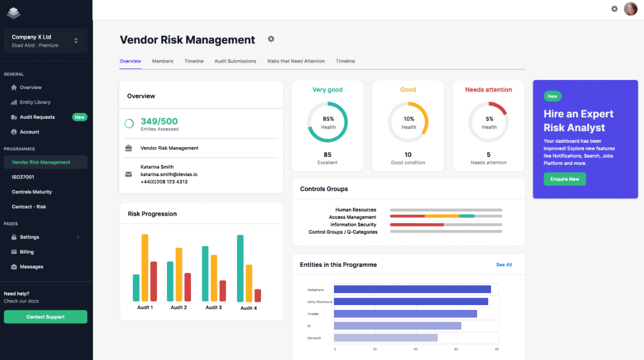This screenshot has height=360, width=644.
Task: Click the app logo at the top left
Action: click(13, 13)
